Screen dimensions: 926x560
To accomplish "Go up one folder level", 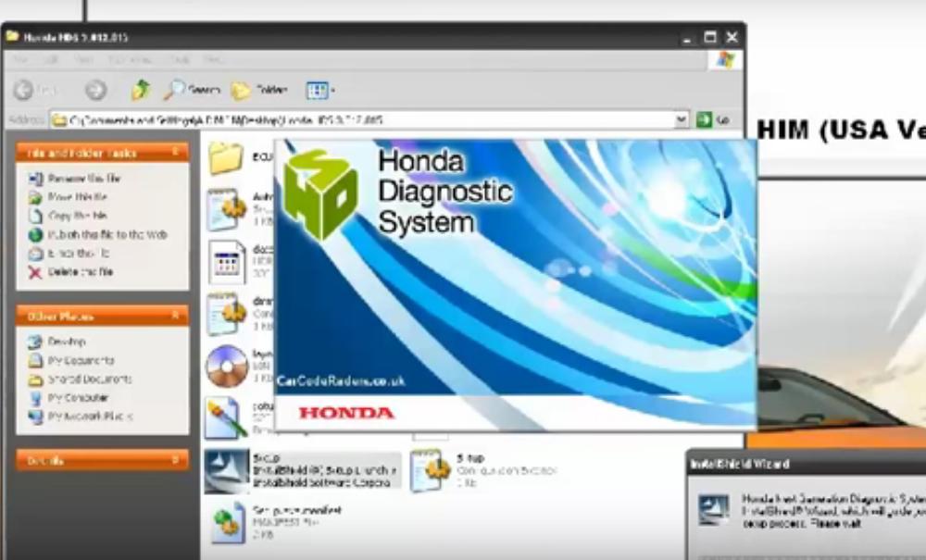I will click(x=141, y=90).
